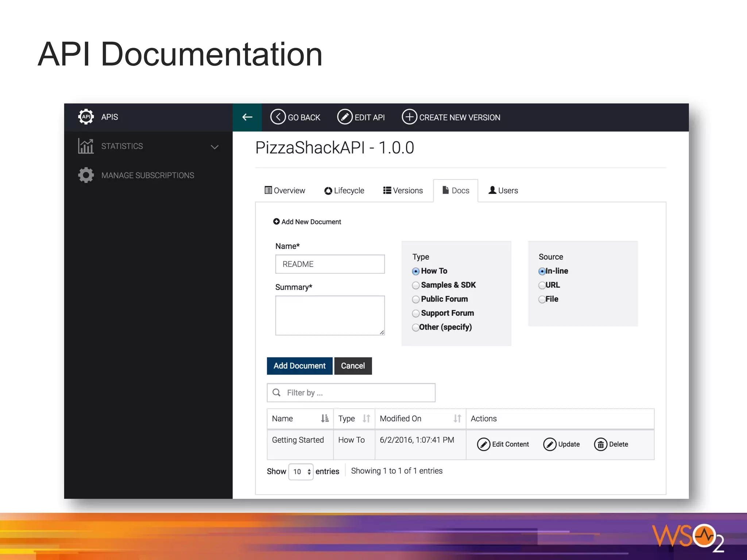This screenshot has height=560, width=747.
Task: Sort by Name column sort icon
Action: [x=325, y=419]
